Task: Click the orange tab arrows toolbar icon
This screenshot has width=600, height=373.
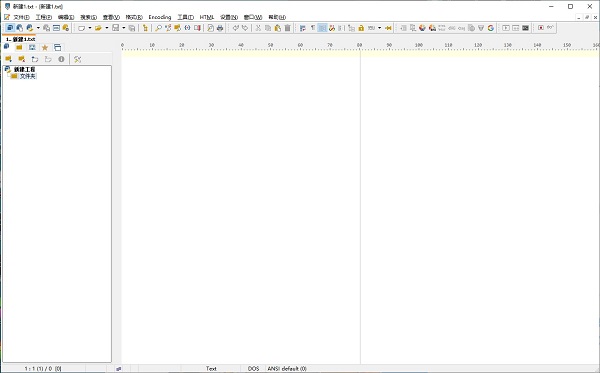Action: point(388,28)
